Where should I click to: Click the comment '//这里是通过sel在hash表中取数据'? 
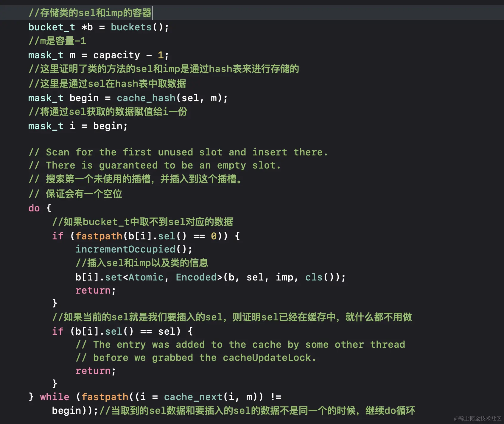107,83
